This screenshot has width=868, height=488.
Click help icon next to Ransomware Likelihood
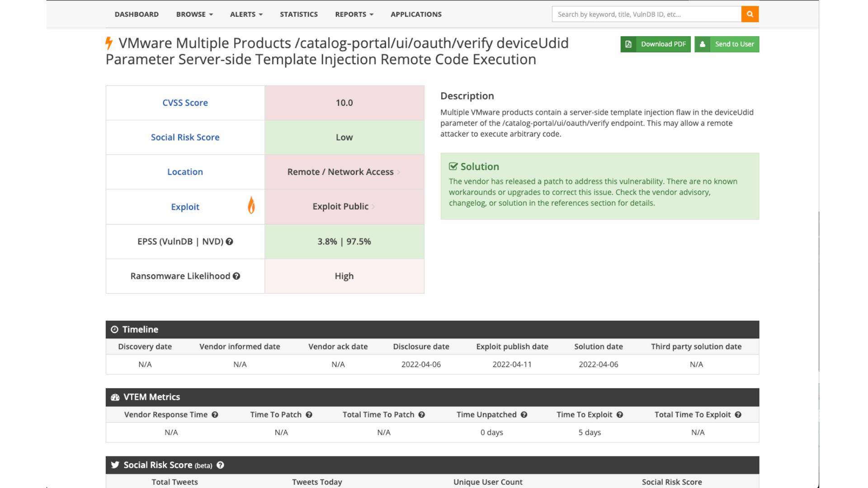pyautogui.click(x=236, y=276)
